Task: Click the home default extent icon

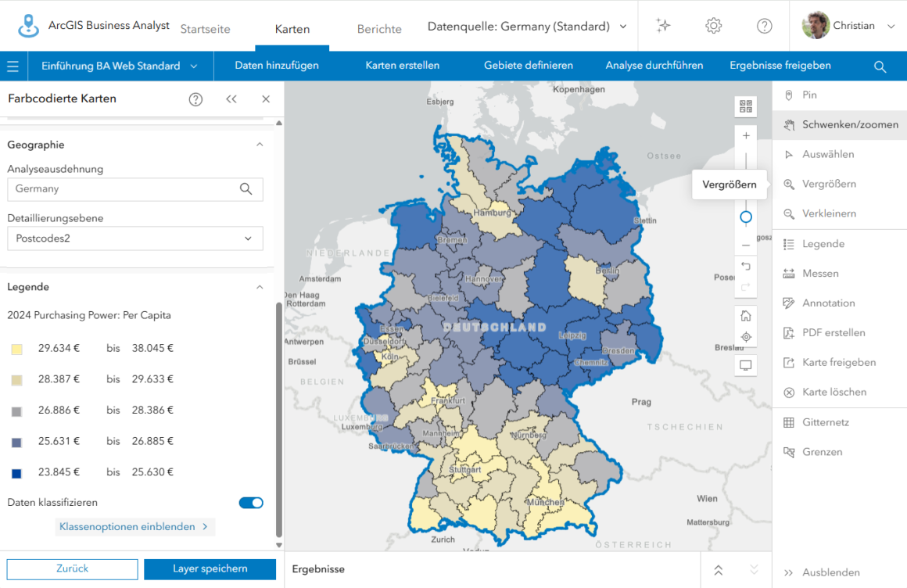Action: point(746,315)
